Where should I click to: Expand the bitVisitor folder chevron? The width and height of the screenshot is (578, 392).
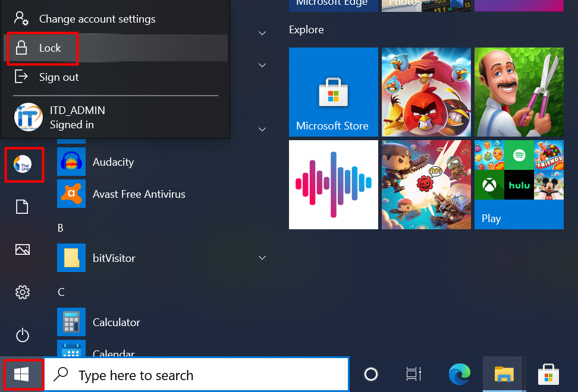(262, 258)
